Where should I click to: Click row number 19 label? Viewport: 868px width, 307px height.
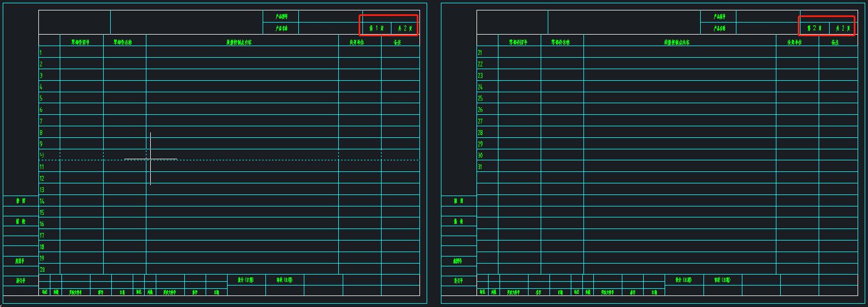[42, 259]
